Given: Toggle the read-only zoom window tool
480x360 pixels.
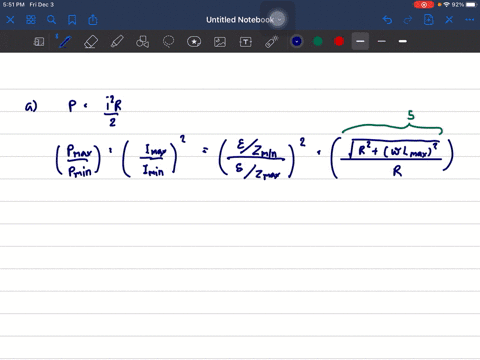Looking at the screenshot, I should point(39,42).
